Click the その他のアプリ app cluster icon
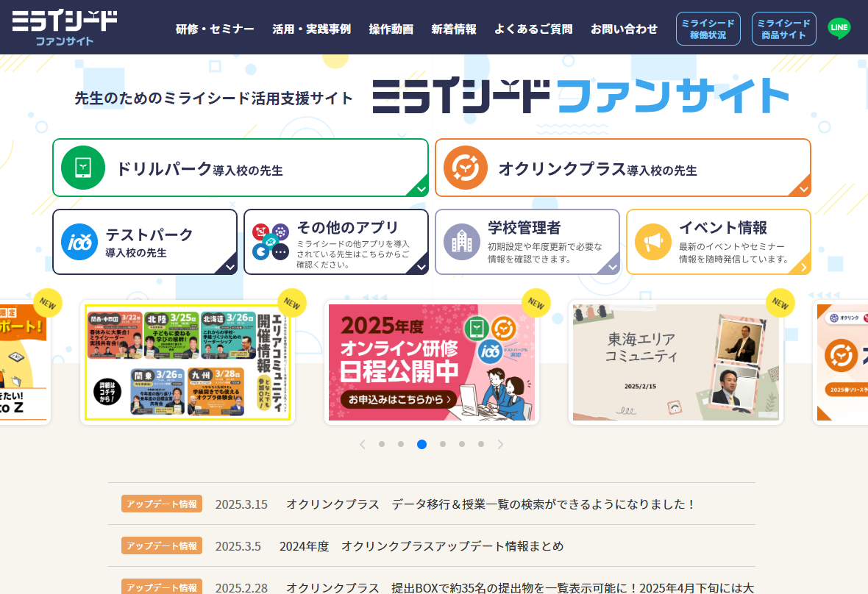 pos(271,242)
